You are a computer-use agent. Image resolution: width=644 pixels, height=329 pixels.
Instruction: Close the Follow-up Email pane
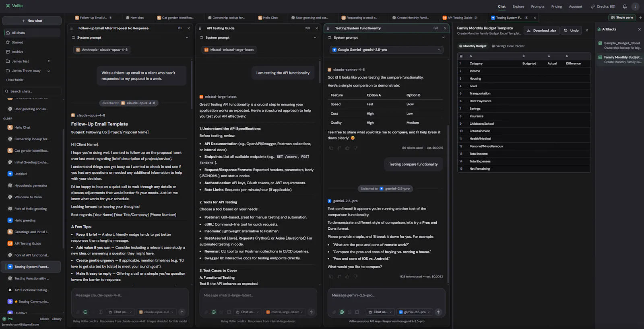(189, 28)
